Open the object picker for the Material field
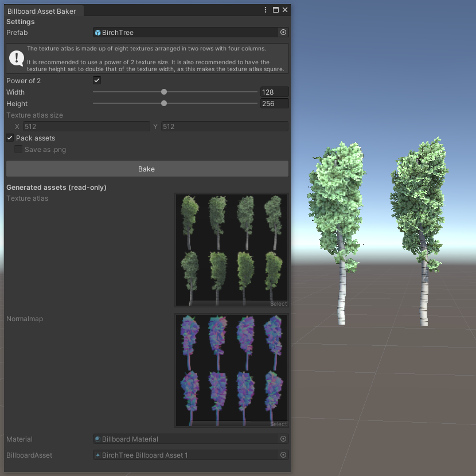This screenshot has height=476, width=476. click(283, 439)
